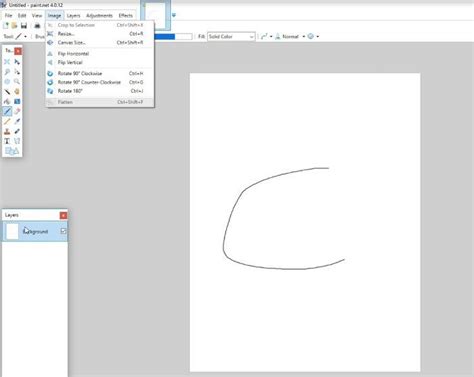Close the open Image menu
This screenshot has height=377, width=474.
[54, 16]
